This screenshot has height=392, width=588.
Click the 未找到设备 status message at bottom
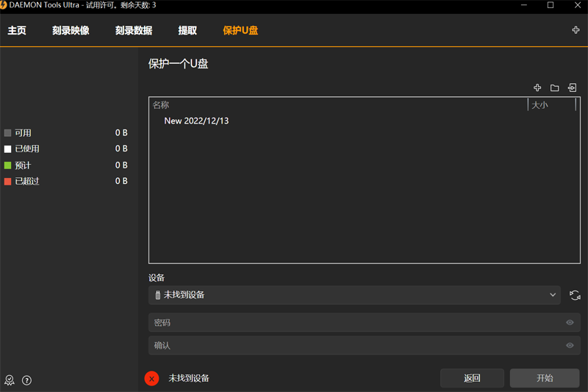(189, 378)
